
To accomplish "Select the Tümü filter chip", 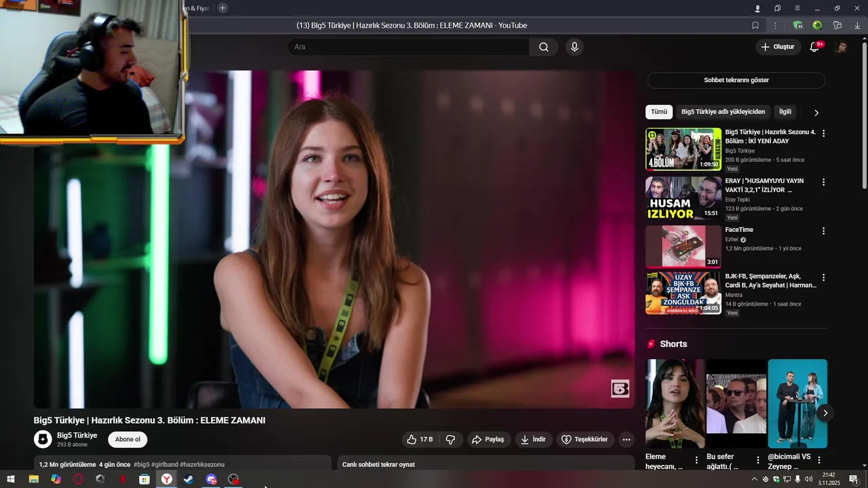I will click(x=659, y=112).
